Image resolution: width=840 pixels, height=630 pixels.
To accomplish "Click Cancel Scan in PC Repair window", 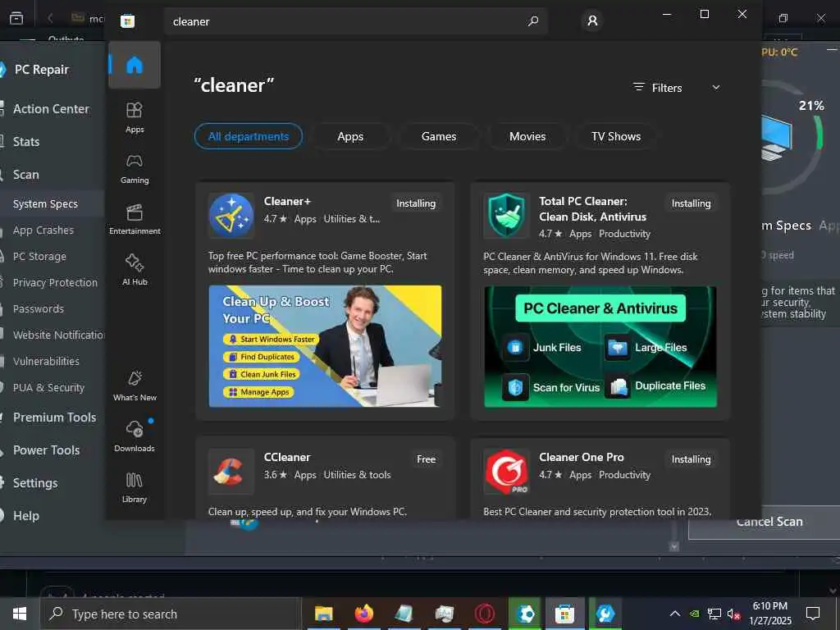I will click(x=769, y=522).
